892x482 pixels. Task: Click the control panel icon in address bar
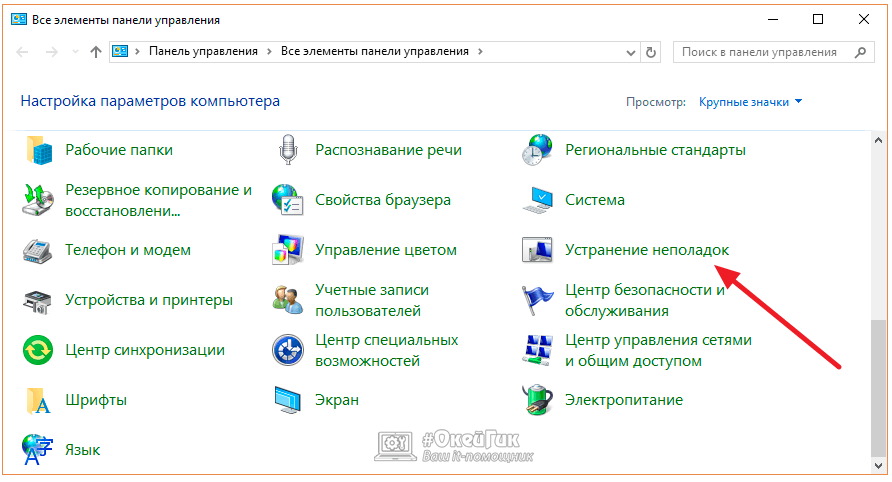pyautogui.click(x=120, y=52)
